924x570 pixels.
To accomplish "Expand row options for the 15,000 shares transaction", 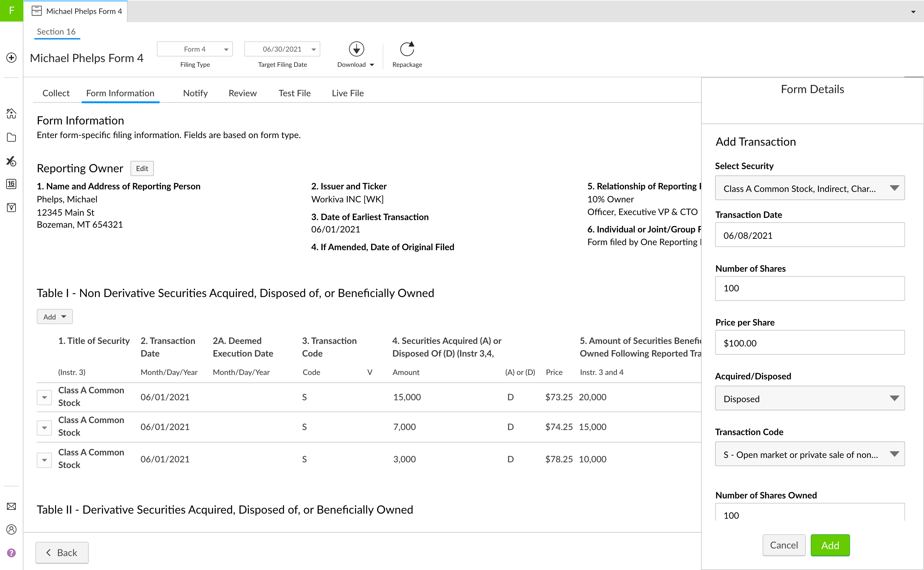I will 44,397.
